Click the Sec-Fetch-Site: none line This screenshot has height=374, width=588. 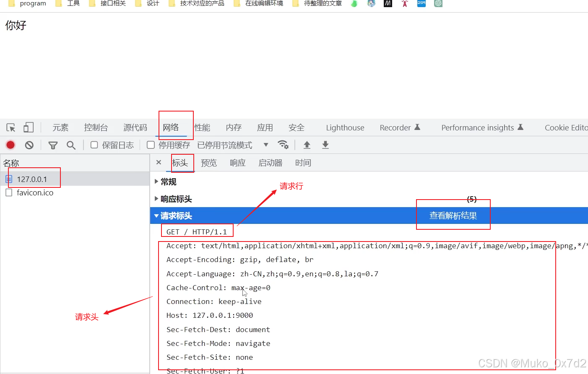(210, 357)
